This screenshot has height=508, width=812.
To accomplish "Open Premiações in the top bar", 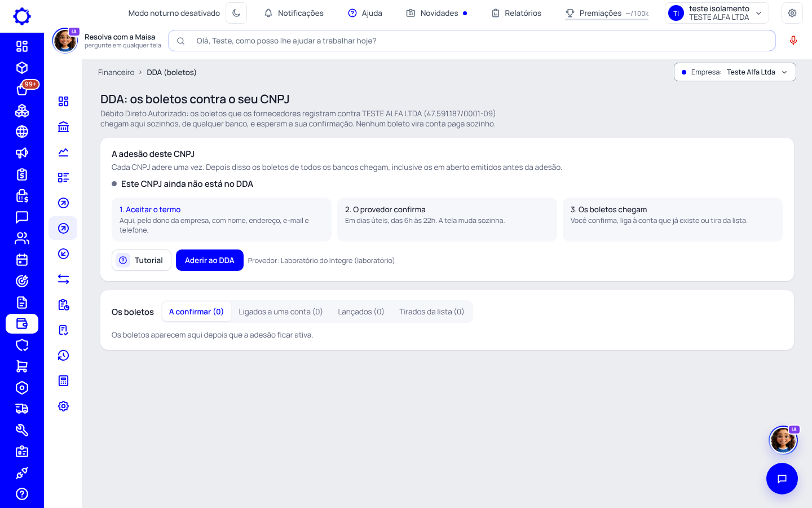I will point(607,13).
